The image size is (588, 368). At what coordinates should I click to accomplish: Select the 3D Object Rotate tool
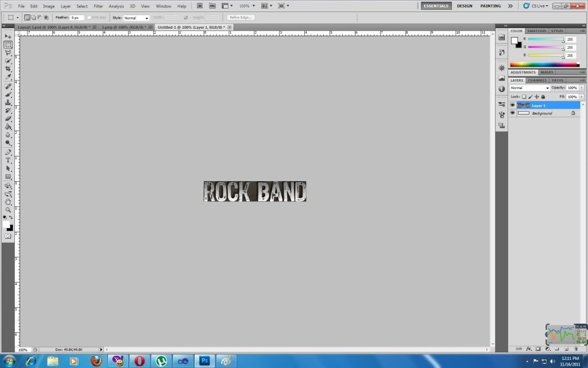click(x=8, y=186)
